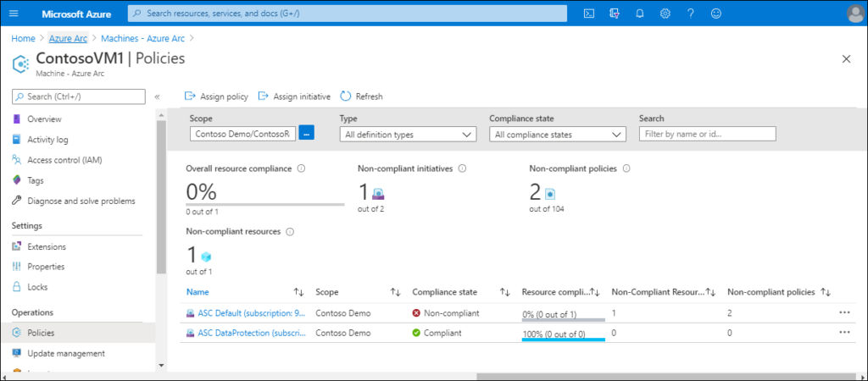Open the directory and subscription filter icon
The image size is (868, 381).
pyautogui.click(x=615, y=14)
